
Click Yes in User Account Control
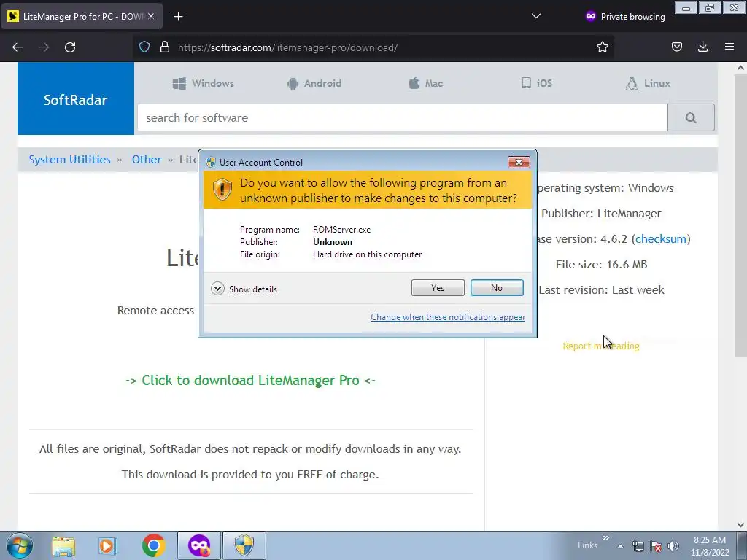(x=438, y=287)
